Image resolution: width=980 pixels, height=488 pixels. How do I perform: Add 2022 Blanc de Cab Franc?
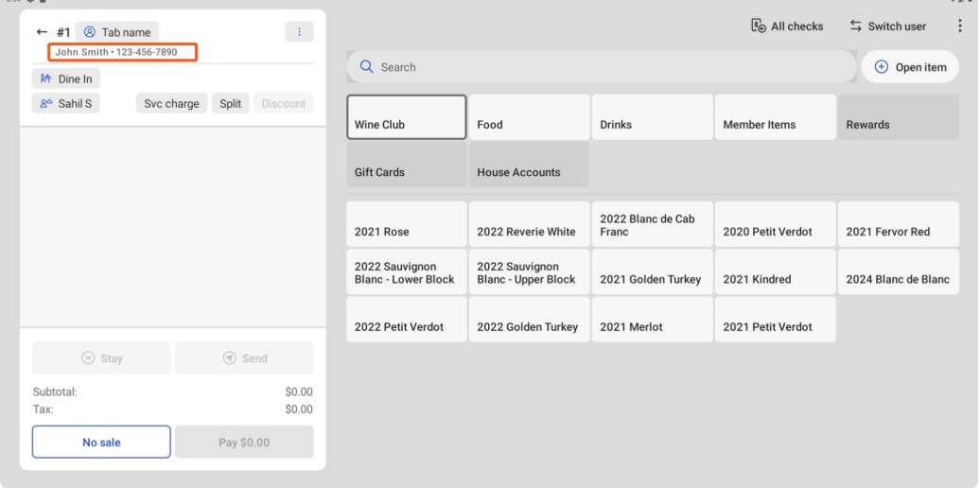click(653, 224)
